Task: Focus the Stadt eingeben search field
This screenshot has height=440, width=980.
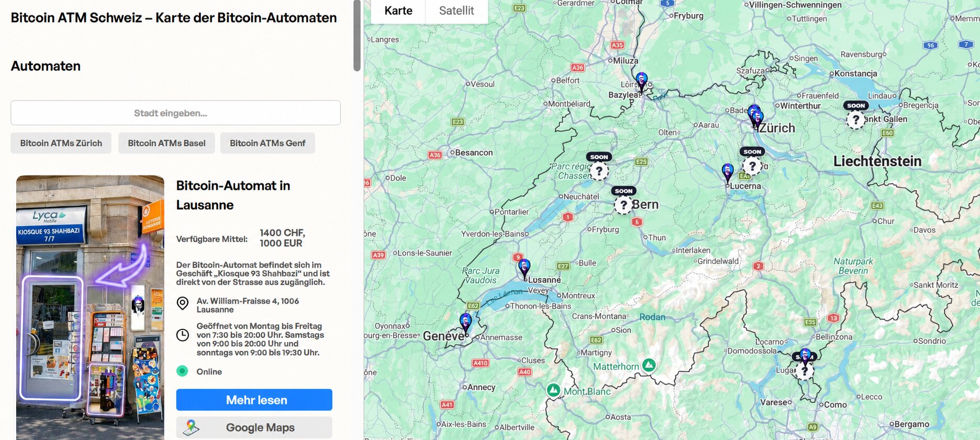Action: click(x=175, y=113)
